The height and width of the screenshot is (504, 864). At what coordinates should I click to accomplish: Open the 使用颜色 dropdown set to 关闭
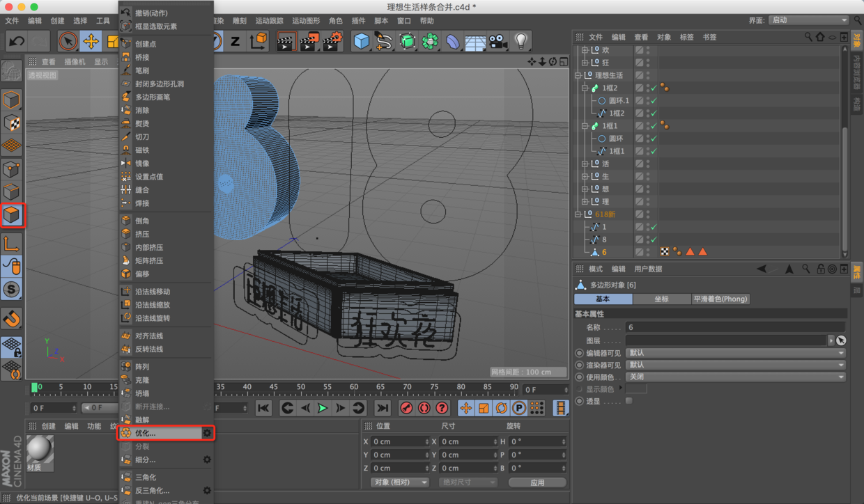click(736, 377)
